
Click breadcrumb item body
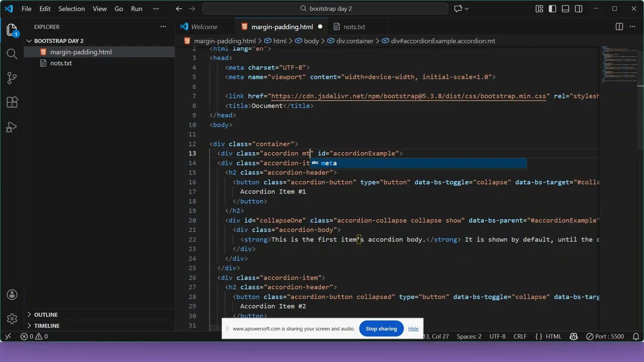click(311, 41)
